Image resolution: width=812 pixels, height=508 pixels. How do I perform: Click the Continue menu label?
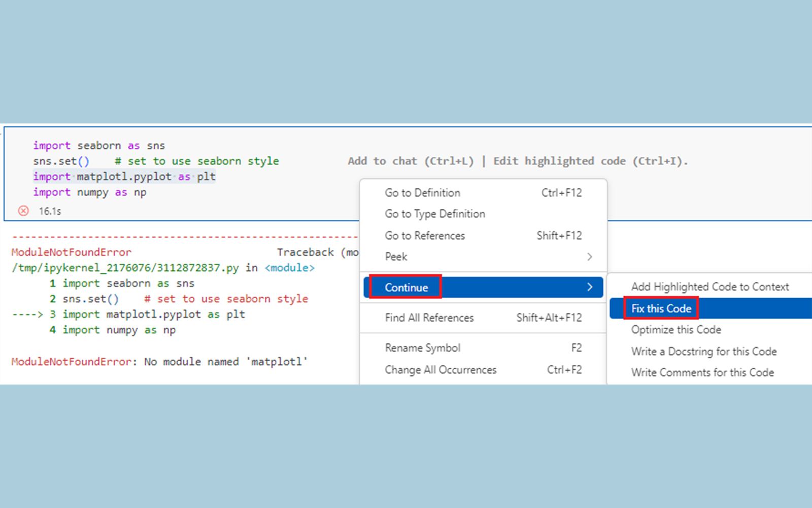point(406,288)
